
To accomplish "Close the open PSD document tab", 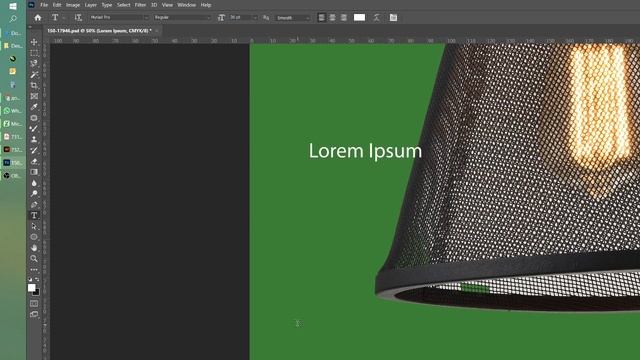I will point(157,31).
